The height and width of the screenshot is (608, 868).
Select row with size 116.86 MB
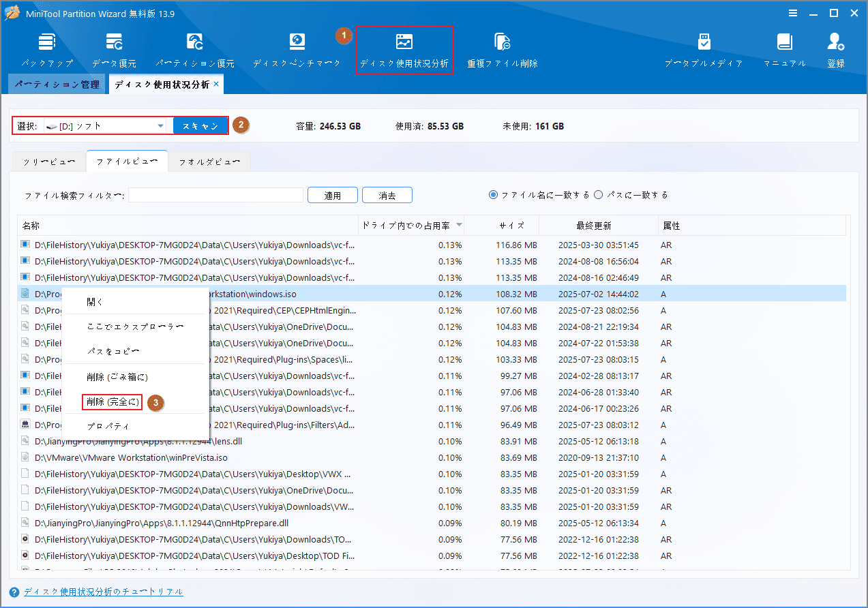point(432,245)
